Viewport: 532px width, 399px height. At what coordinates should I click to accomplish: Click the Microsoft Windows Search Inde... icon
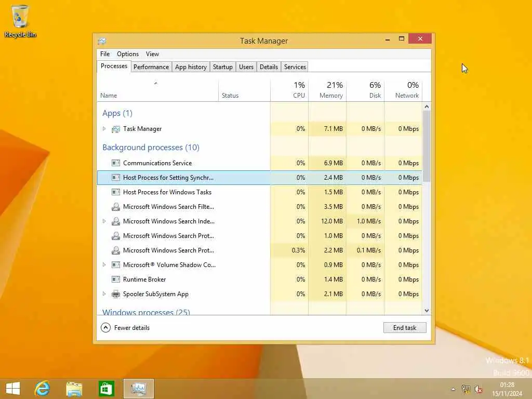(x=116, y=221)
